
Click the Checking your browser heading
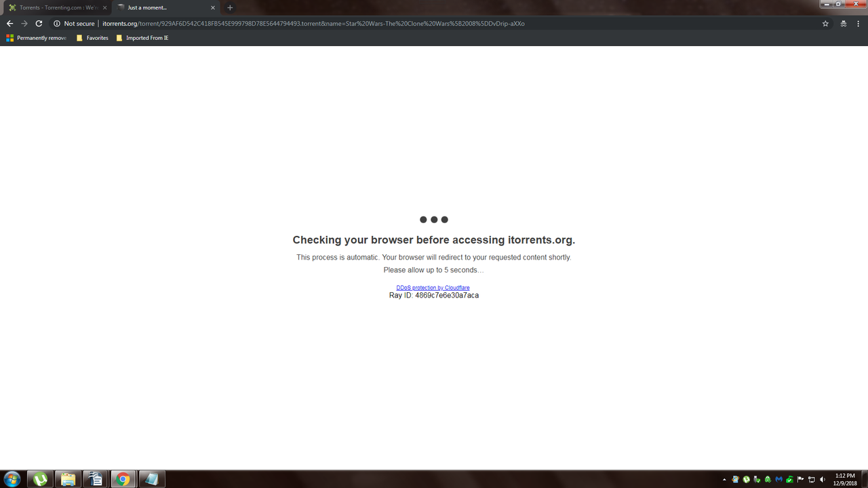(434, 240)
